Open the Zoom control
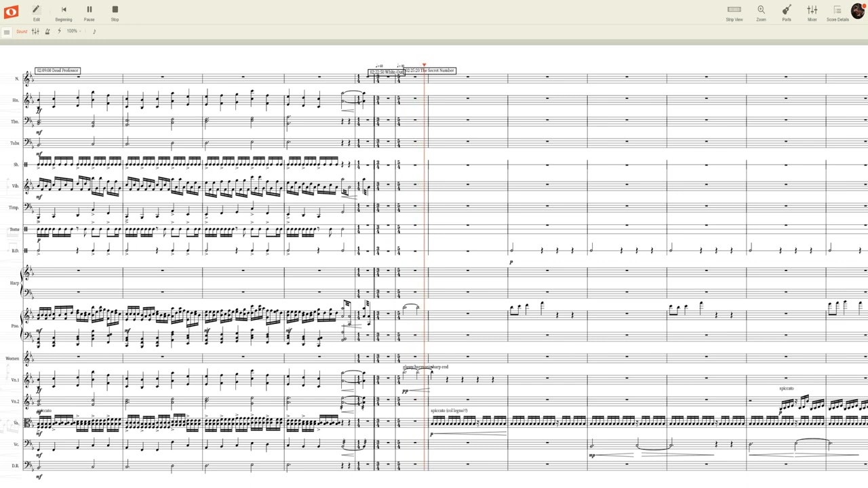This screenshot has height=488, width=868. pyautogui.click(x=761, y=12)
